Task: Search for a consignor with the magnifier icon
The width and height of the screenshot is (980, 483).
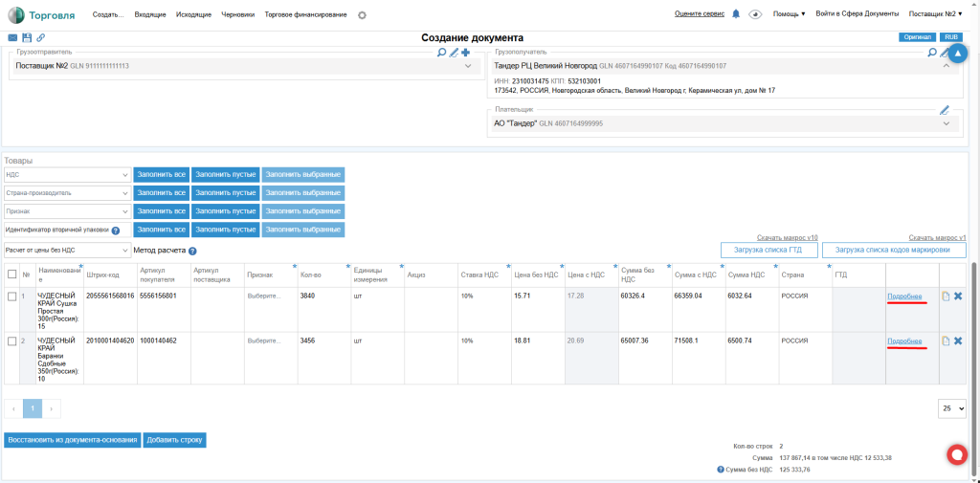Action: pos(442,53)
